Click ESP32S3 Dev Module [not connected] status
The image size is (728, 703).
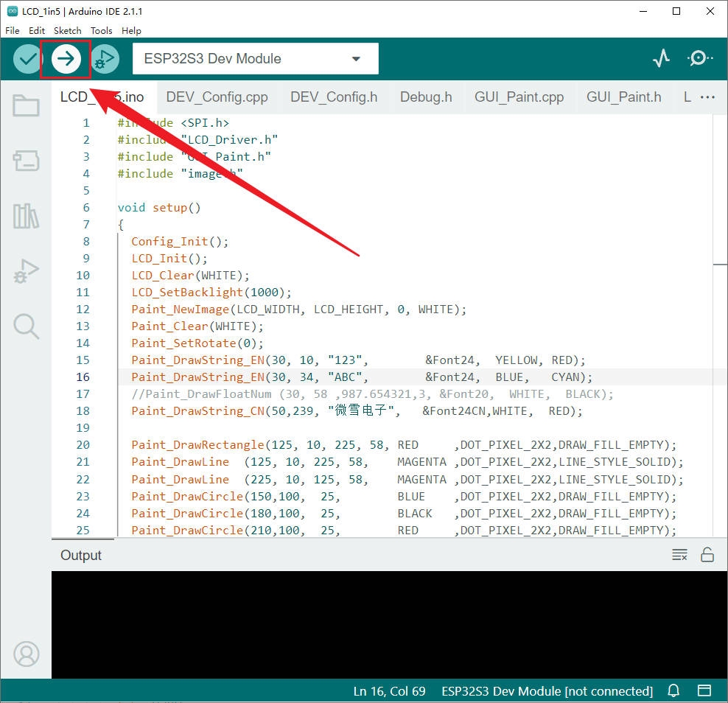pos(547,691)
